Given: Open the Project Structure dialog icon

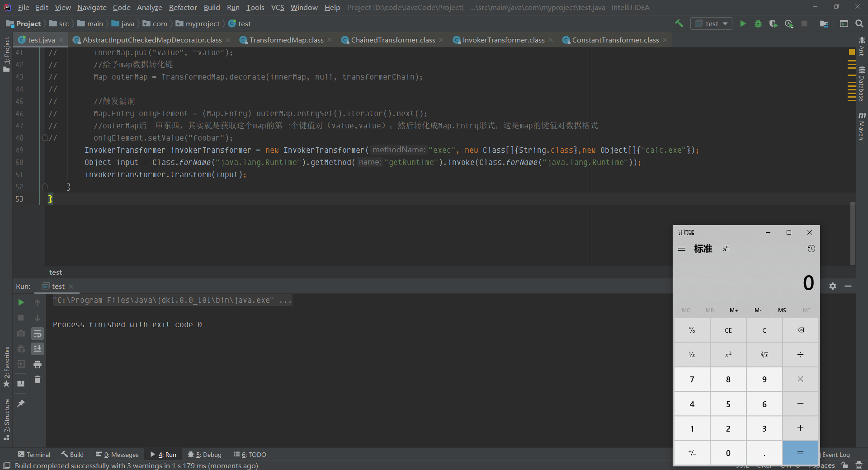Looking at the screenshot, I should [x=824, y=23].
